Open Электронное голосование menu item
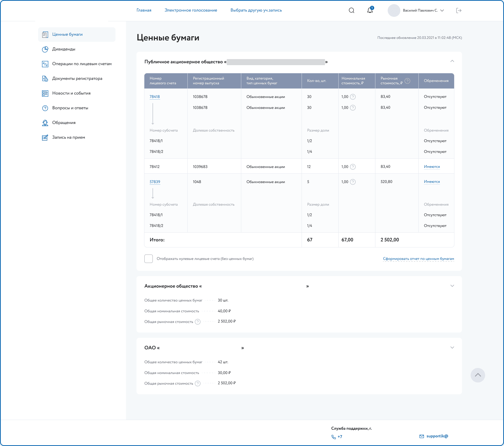The image size is (504, 446). (x=191, y=10)
